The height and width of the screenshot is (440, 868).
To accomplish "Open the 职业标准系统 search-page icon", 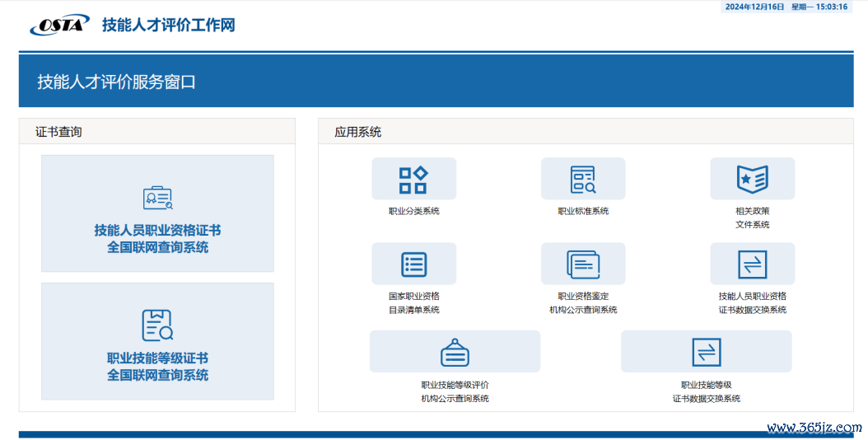I will tap(583, 179).
